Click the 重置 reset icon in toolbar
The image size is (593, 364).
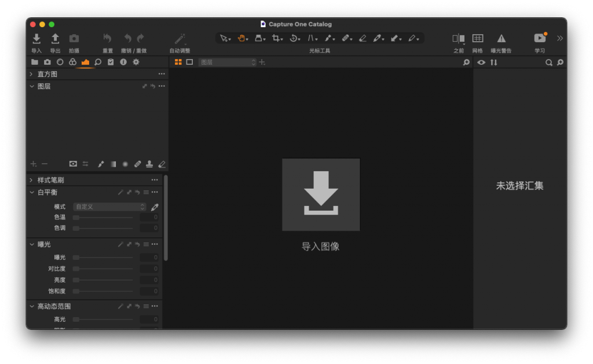pos(107,39)
